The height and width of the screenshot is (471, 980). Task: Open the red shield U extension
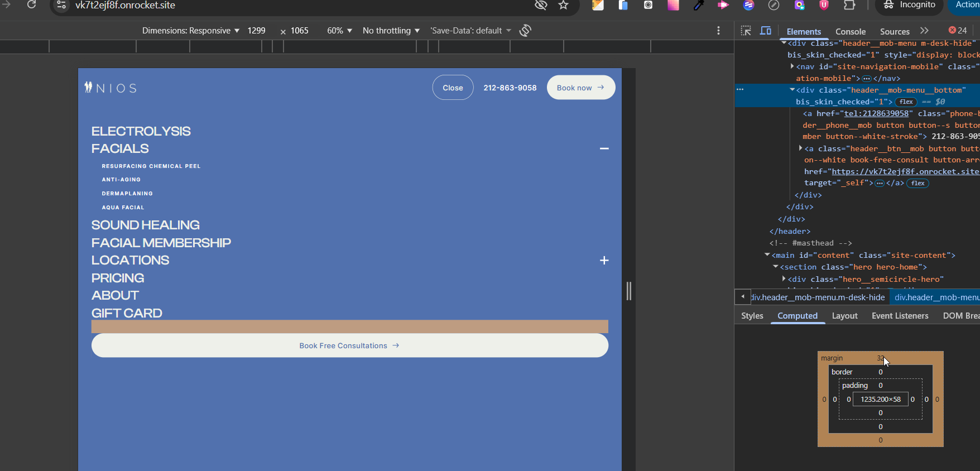click(x=824, y=5)
